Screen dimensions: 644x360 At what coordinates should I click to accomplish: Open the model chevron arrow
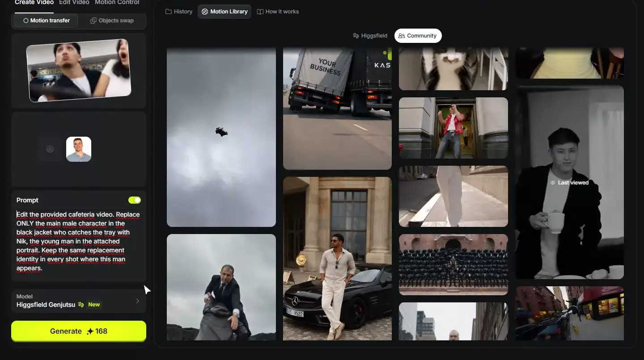tap(138, 301)
